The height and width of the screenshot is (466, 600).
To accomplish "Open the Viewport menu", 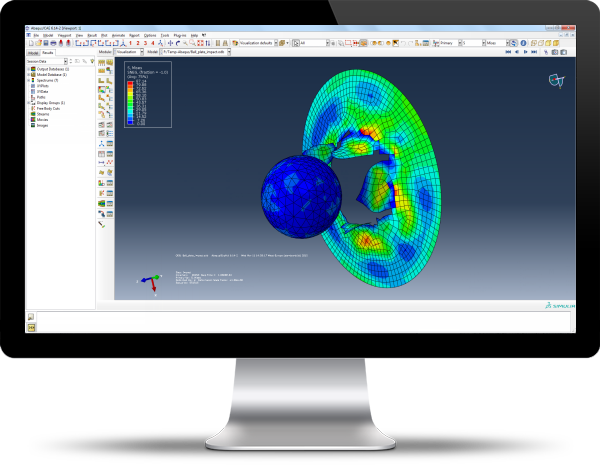I will pyautogui.click(x=65, y=36).
